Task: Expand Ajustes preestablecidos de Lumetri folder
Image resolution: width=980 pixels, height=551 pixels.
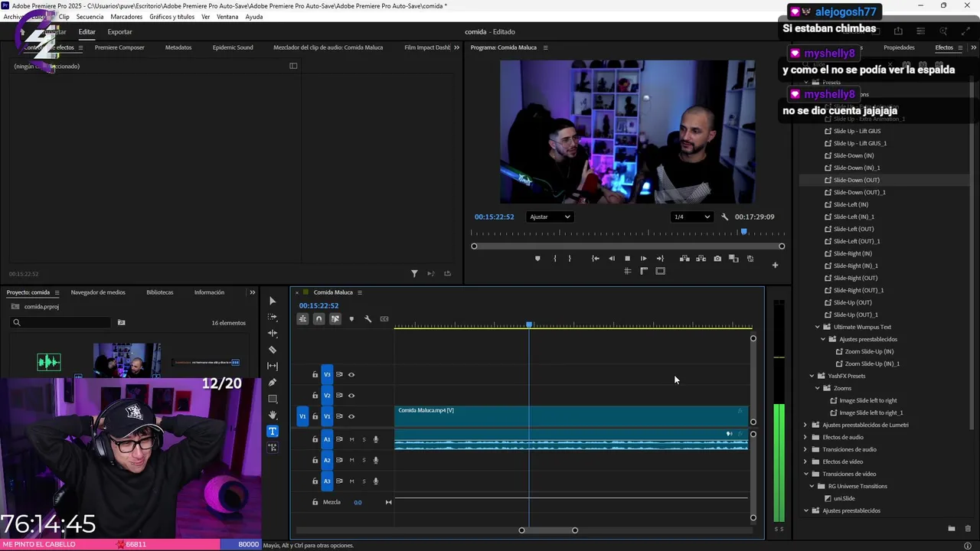Action: 805,425
